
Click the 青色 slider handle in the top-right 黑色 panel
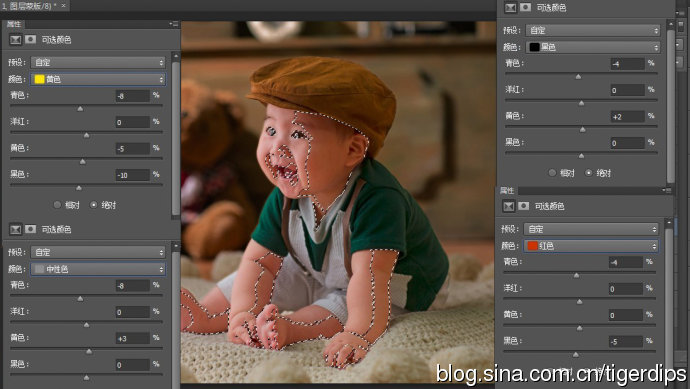pyautogui.click(x=578, y=77)
